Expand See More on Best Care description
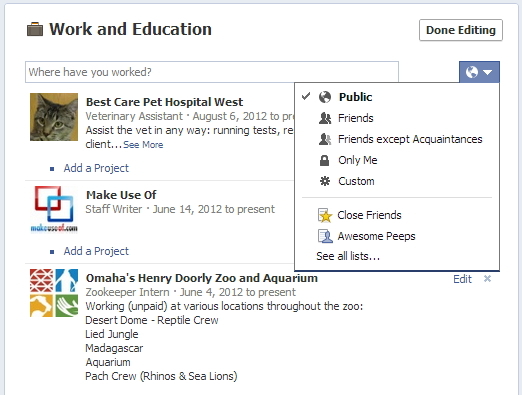Viewport: 522px width, 395px height. coord(143,145)
